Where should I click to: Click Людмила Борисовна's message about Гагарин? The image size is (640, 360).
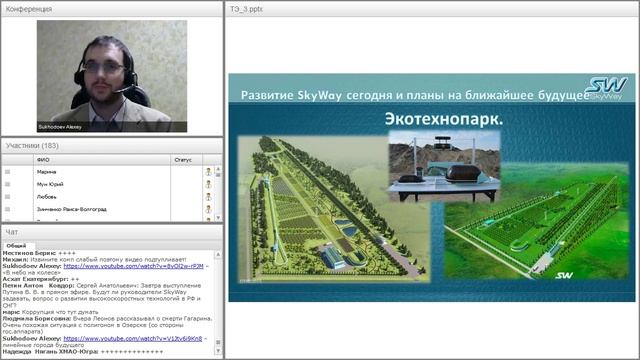tap(107, 325)
